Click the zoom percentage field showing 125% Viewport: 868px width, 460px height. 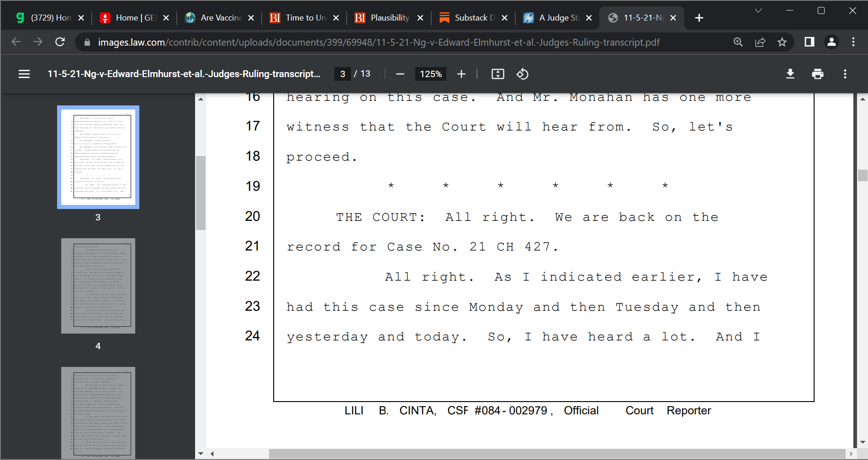[430, 74]
